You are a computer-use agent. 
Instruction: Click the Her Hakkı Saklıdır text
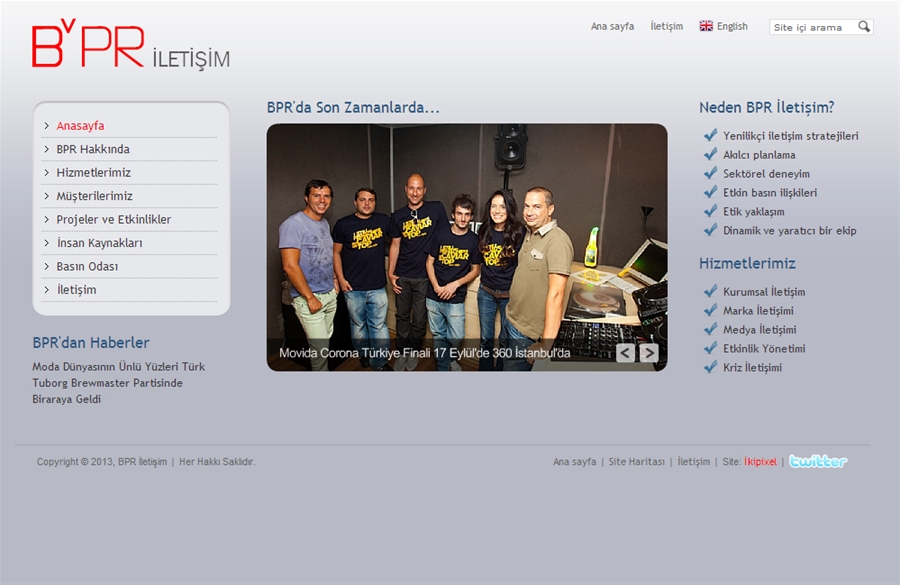tap(217, 462)
